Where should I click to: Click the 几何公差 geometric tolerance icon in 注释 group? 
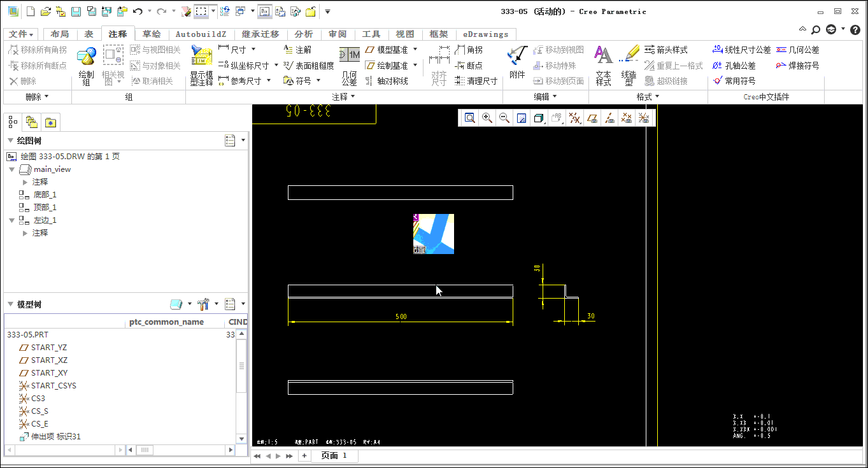coord(349,66)
